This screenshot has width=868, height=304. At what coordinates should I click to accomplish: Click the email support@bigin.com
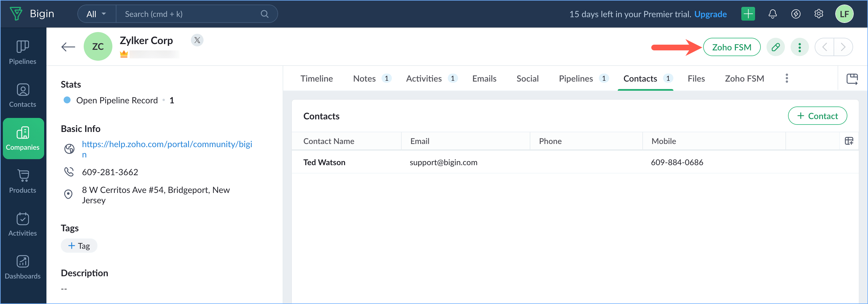[443, 162]
